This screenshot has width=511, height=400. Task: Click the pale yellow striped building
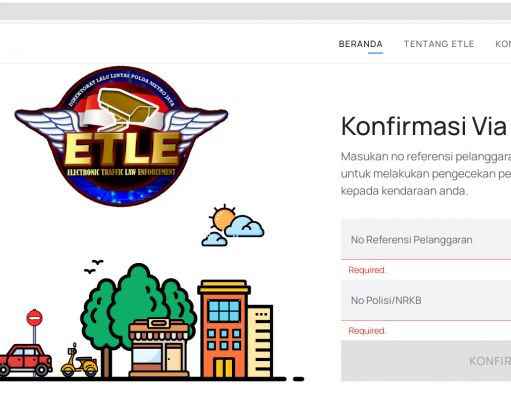(x=260, y=341)
